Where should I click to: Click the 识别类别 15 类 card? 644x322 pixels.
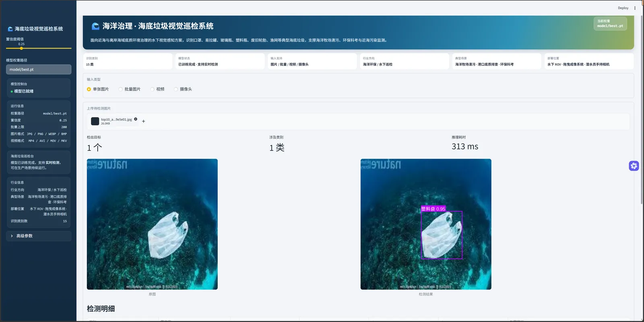pyautogui.click(x=128, y=61)
